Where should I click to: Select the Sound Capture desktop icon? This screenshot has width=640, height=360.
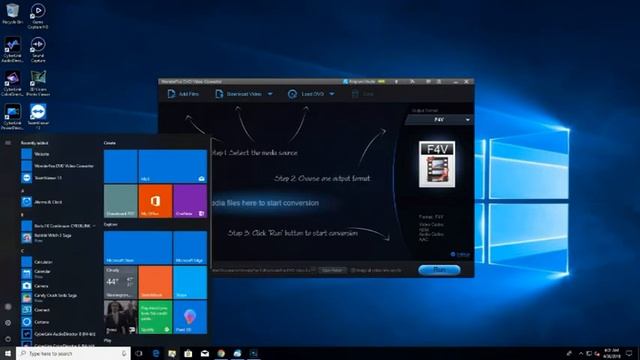[x=38, y=50]
